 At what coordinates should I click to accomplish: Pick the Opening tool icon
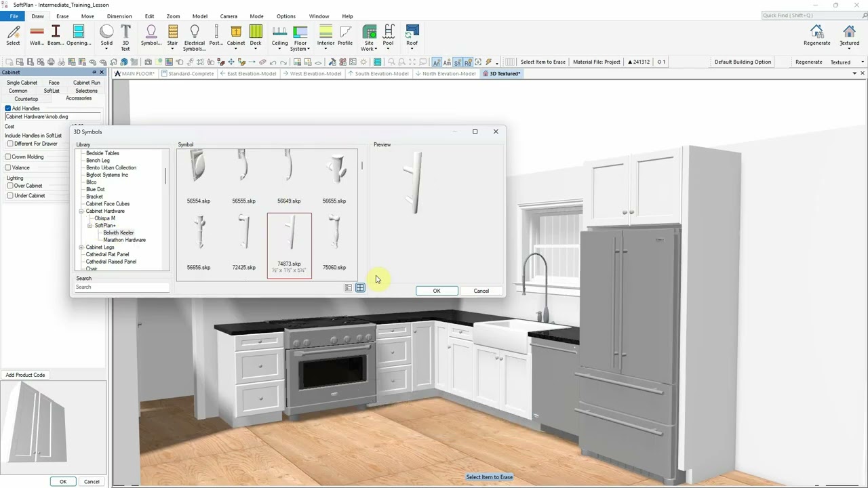[x=79, y=36]
